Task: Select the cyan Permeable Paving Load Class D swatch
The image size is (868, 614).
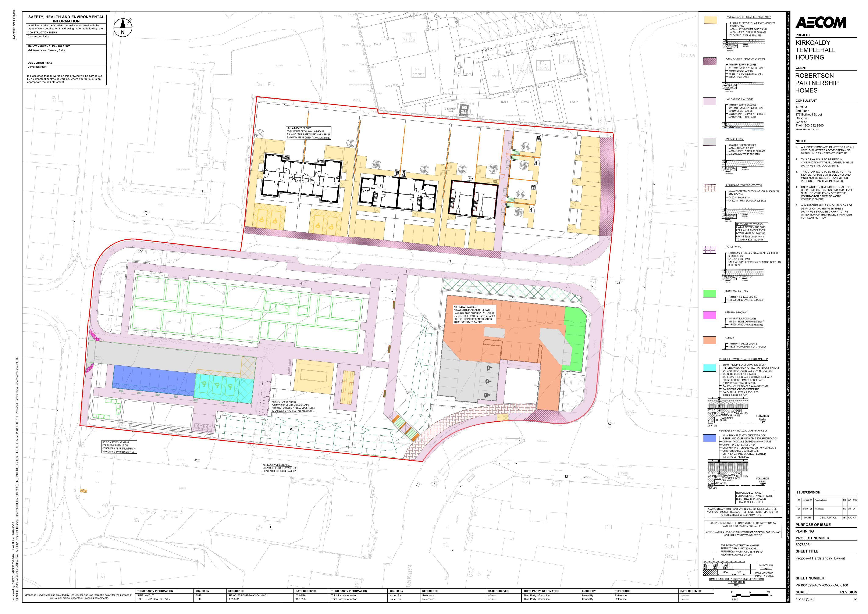Action: [x=710, y=368]
